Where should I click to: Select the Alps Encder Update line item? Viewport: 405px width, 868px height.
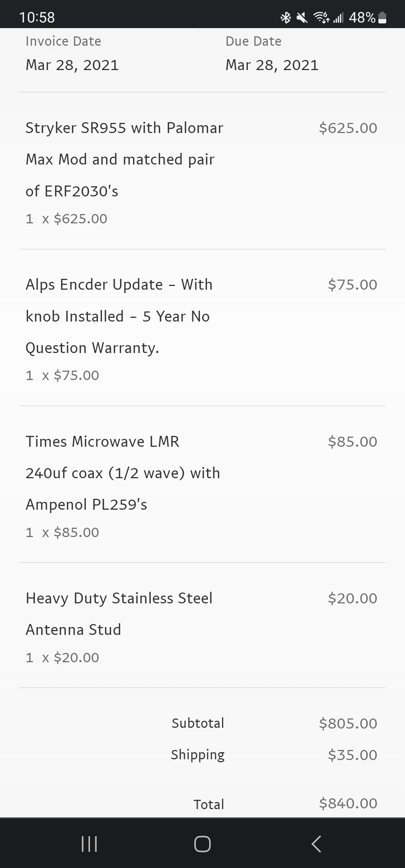click(119, 316)
